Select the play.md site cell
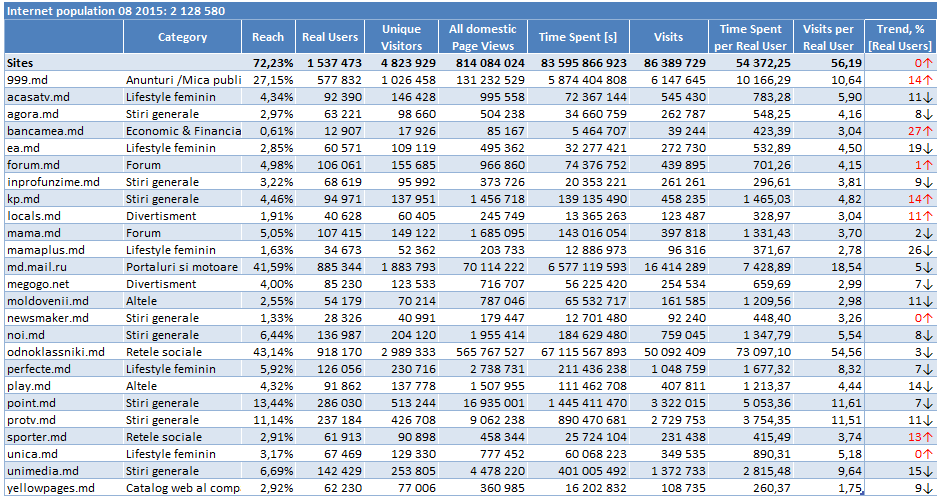Screen dimensions: 939x501 pyautogui.click(x=63, y=386)
